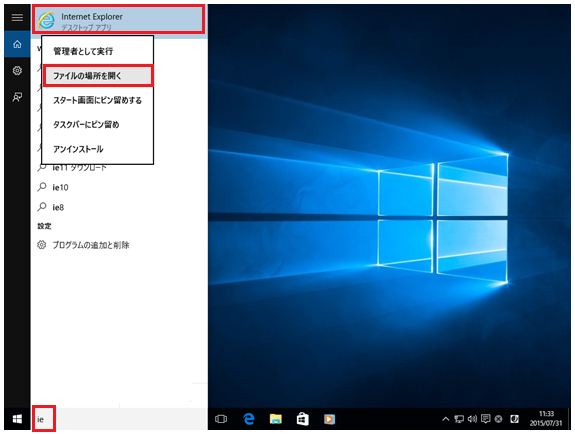Click the IME input indicator icon
Viewport: 575px width, 434px height.
[515, 419]
